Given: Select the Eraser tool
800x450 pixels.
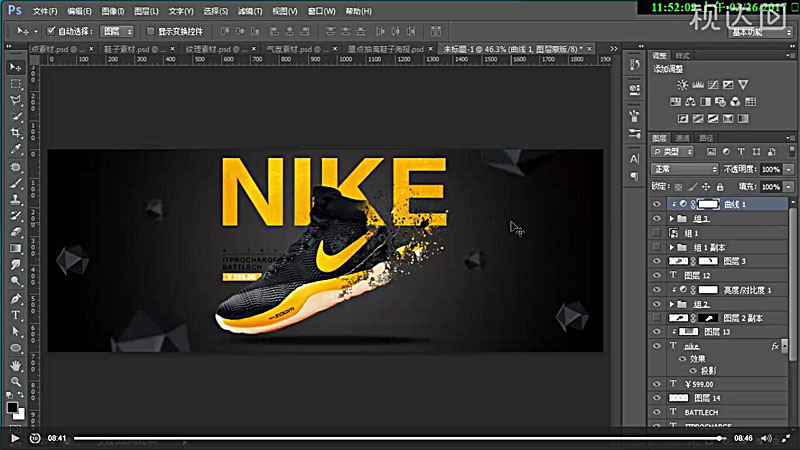Looking at the screenshot, I should [16, 232].
